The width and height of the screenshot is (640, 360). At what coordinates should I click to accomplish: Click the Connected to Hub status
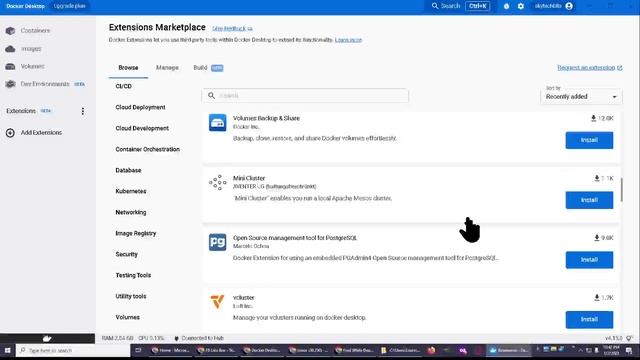(x=199, y=338)
